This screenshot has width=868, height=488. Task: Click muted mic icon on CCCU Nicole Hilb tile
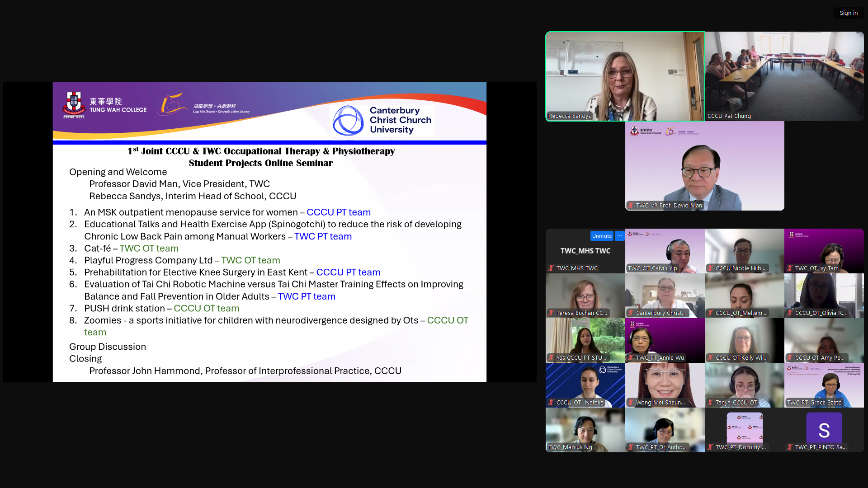(711, 268)
